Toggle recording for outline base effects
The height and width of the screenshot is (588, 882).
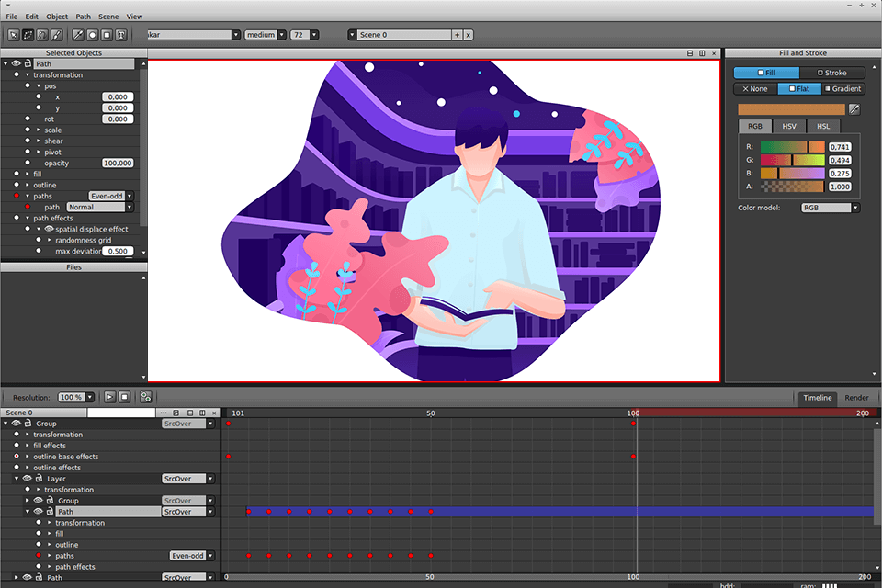[17, 457]
